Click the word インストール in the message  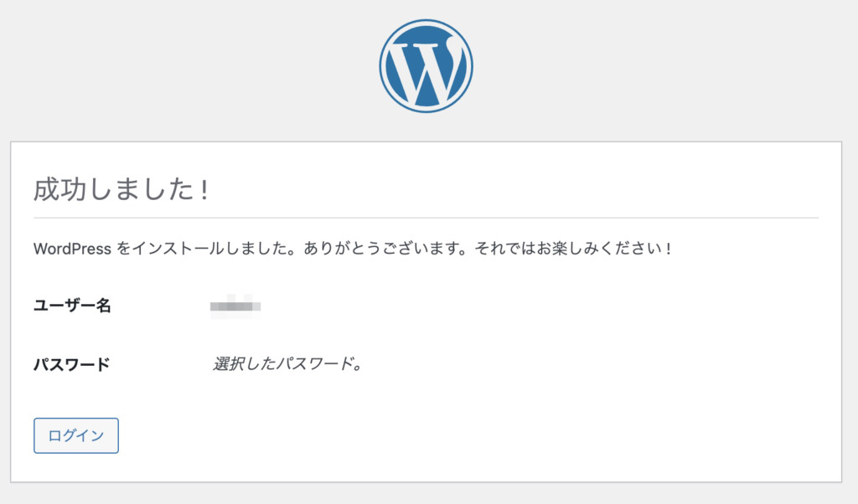(178, 249)
